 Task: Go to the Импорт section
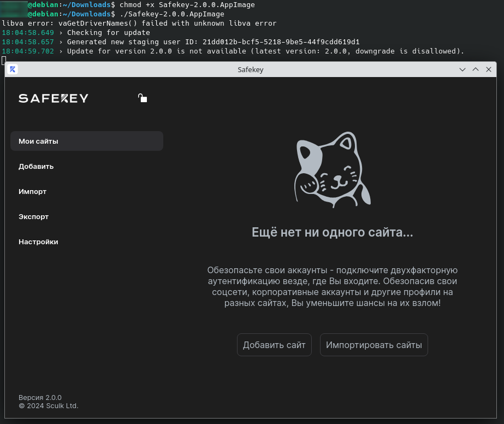(32, 191)
